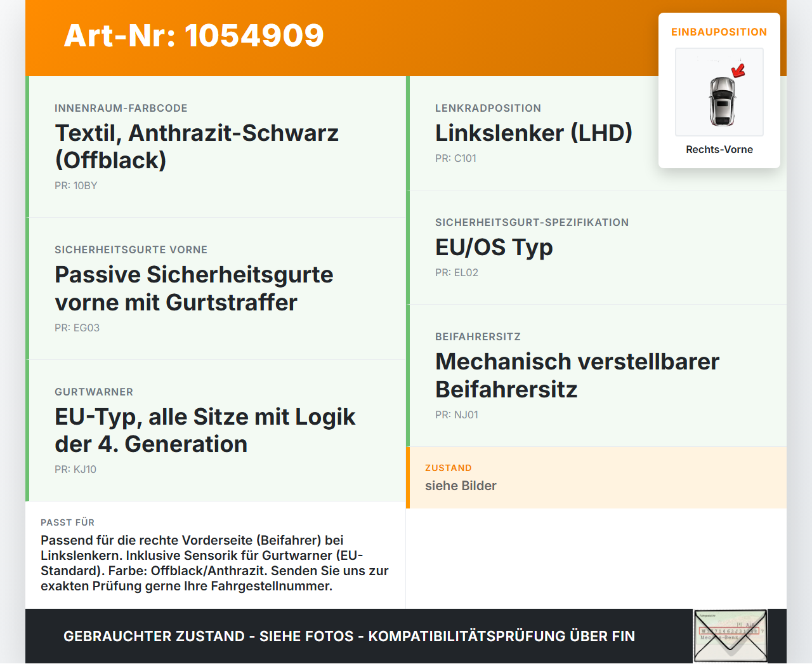The height and width of the screenshot is (664, 812).
Task: Click the PR: EL02 code
Action: coord(457,272)
